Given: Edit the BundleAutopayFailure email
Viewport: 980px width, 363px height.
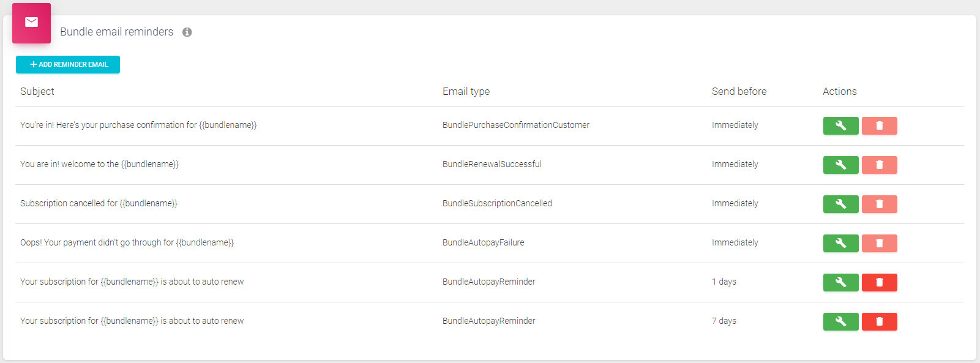Looking at the screenshot, I should point(840,243).
